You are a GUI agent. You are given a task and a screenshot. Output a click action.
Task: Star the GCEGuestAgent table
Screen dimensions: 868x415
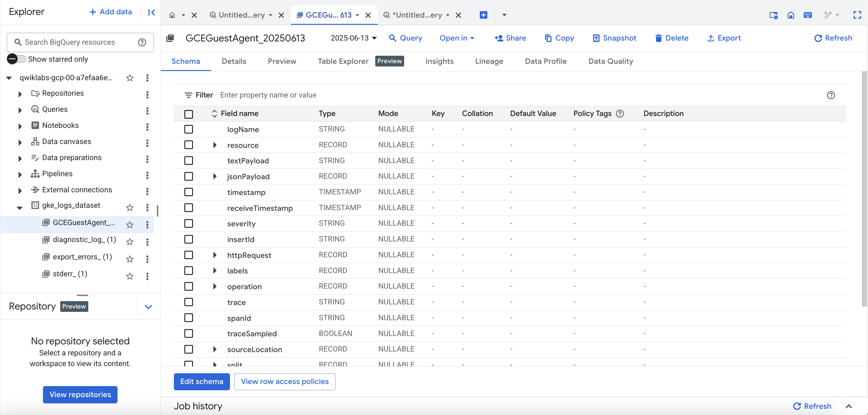point(130,225)
